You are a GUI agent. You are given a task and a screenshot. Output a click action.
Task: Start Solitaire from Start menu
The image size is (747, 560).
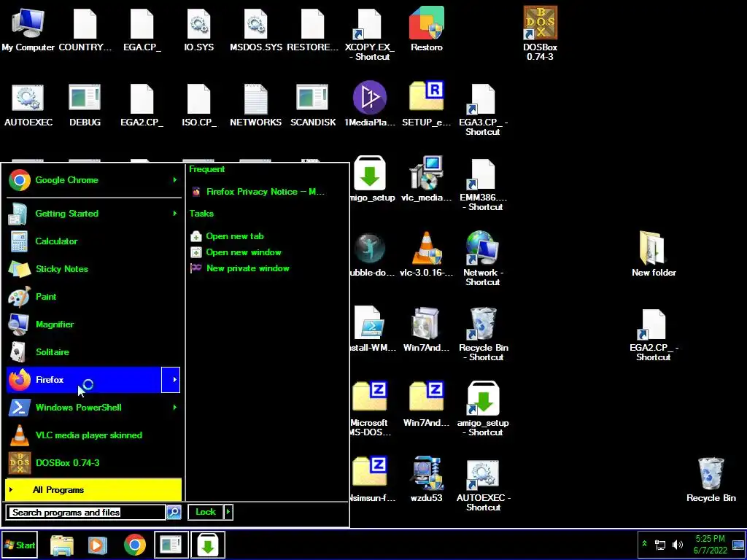pos(94,352)
